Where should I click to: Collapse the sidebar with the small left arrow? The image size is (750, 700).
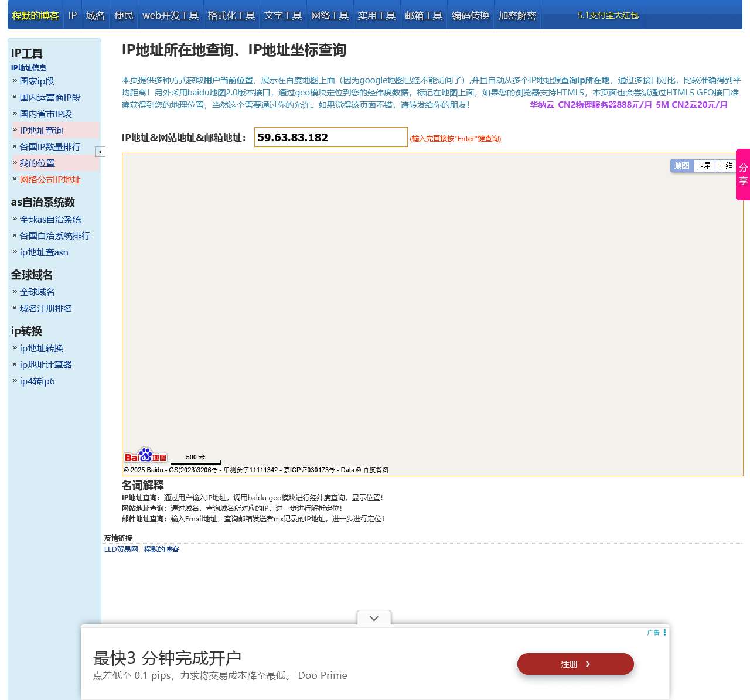100,151
